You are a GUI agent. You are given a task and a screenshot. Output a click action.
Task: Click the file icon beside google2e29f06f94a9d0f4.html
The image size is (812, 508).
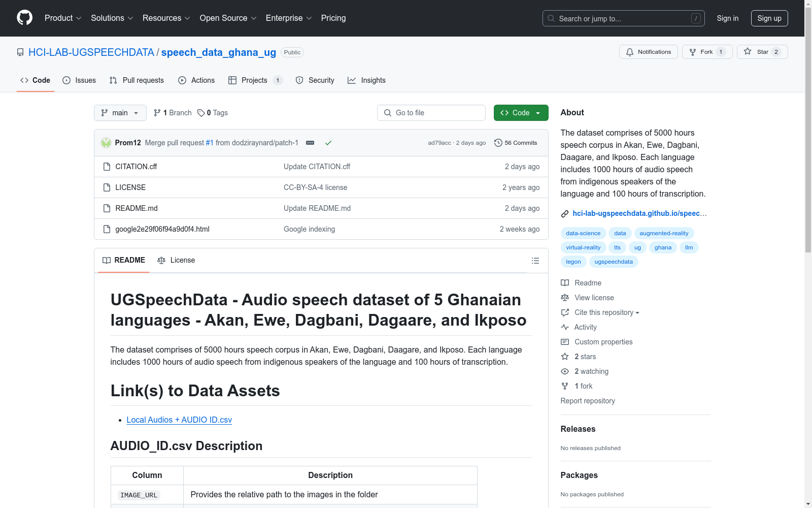point(107,229)
